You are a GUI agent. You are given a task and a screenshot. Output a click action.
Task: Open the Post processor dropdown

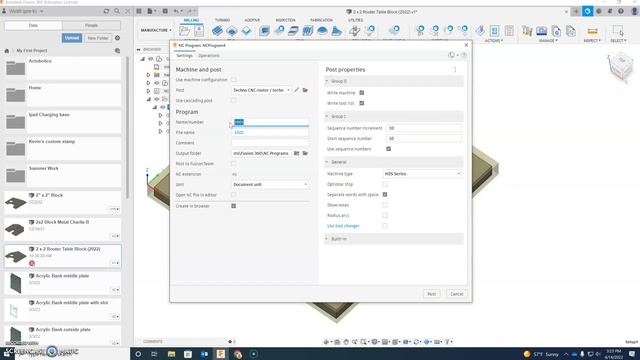(x=261, y=90)
